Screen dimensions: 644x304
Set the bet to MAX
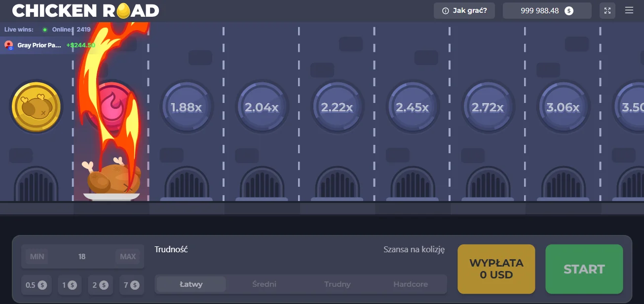[128, 256]
